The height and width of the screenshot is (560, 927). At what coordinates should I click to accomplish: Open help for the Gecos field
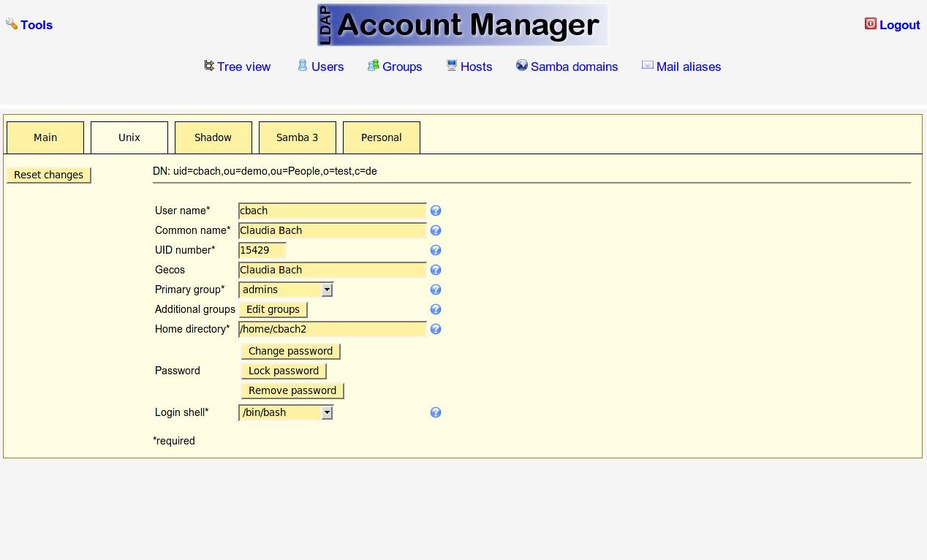436,270
